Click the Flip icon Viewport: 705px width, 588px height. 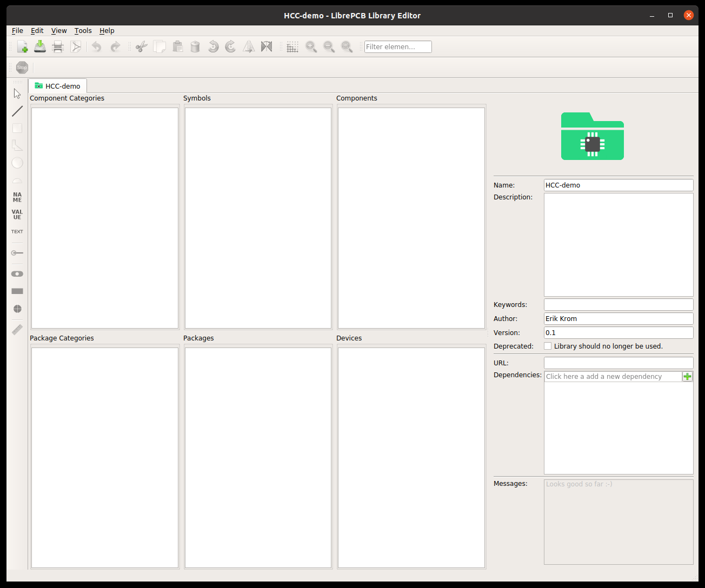[267, 47]
